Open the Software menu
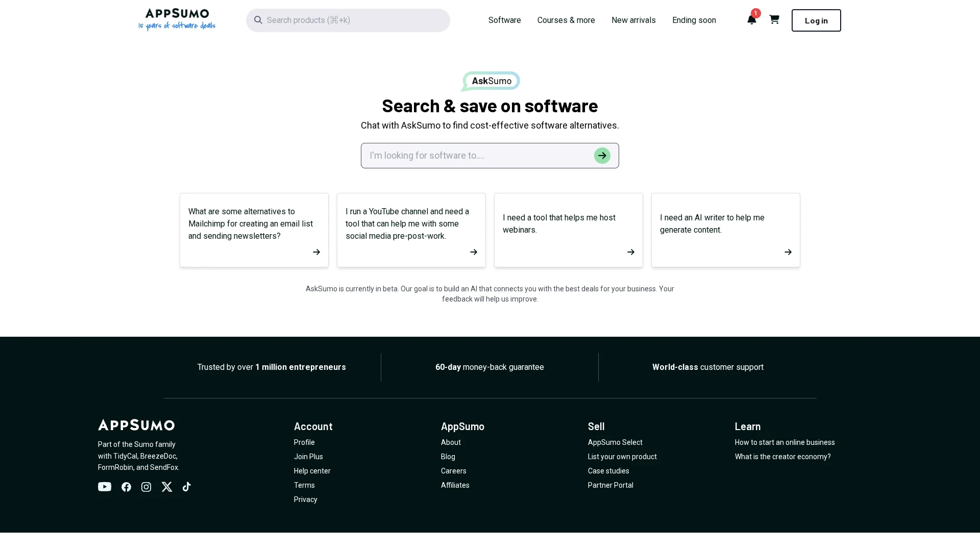Image resolution: width=980 pixels, height=551 pixels. pyautogui.click(x=504, y=20)
